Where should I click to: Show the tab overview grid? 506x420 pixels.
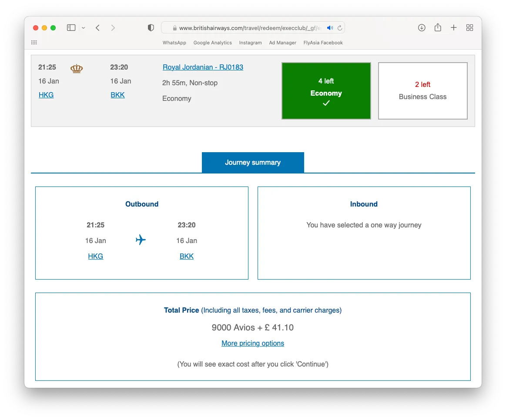click(x=469, y=28)
